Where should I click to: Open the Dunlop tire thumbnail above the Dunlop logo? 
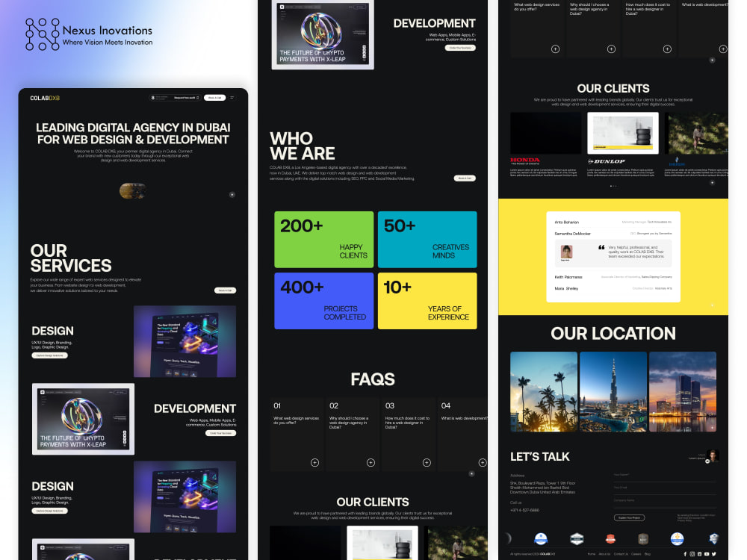pos(623,134)
